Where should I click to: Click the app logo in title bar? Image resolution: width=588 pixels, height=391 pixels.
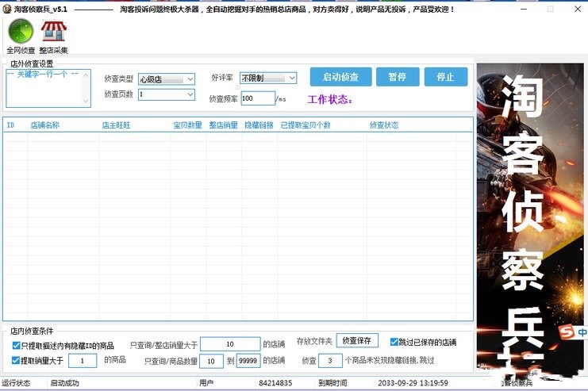(6, 9)
